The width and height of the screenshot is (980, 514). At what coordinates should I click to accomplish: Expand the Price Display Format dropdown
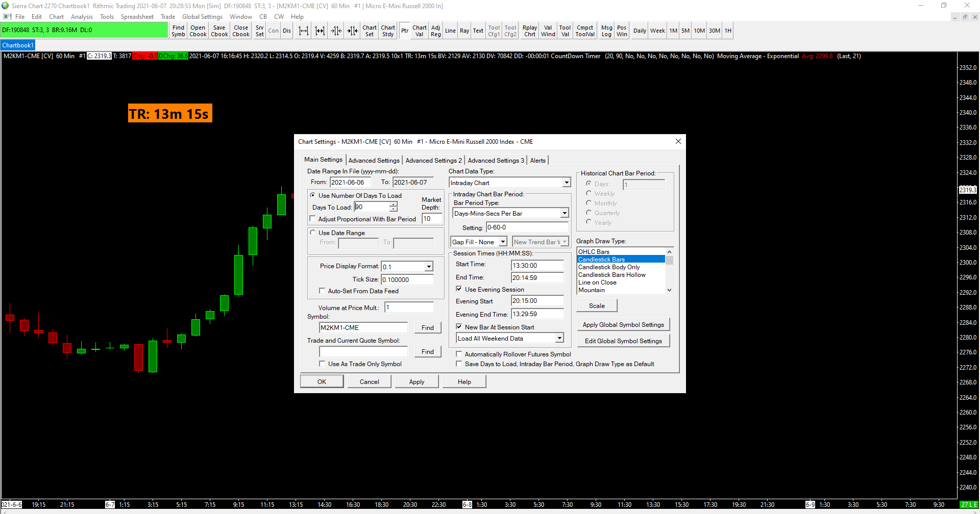[429, 266]
